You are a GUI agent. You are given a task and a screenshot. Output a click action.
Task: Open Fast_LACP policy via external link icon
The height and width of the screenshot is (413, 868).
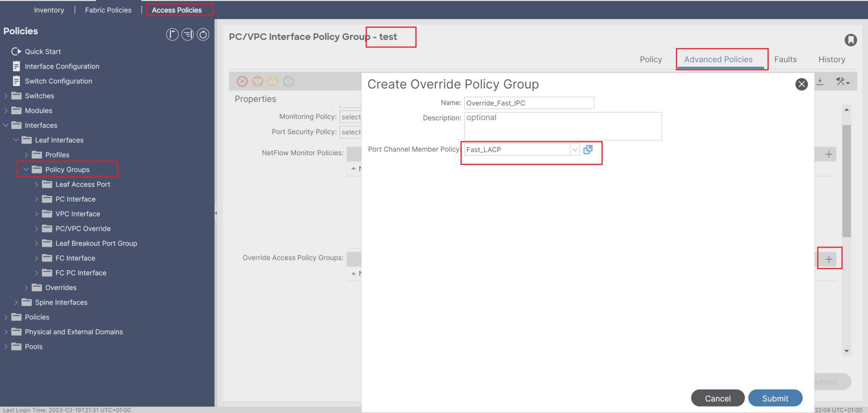pyautogui.click(x=588, y=149)
